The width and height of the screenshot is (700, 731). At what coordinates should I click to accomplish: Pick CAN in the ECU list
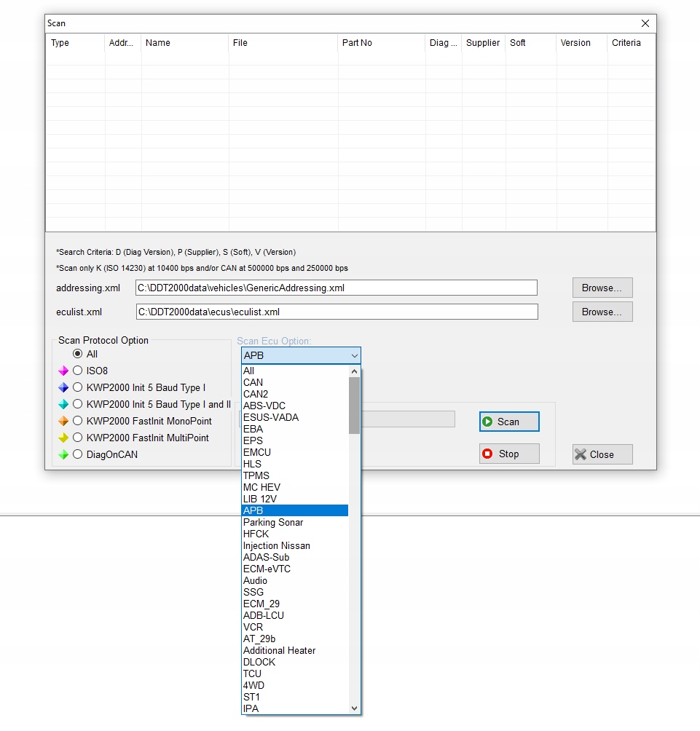point(295,383)
